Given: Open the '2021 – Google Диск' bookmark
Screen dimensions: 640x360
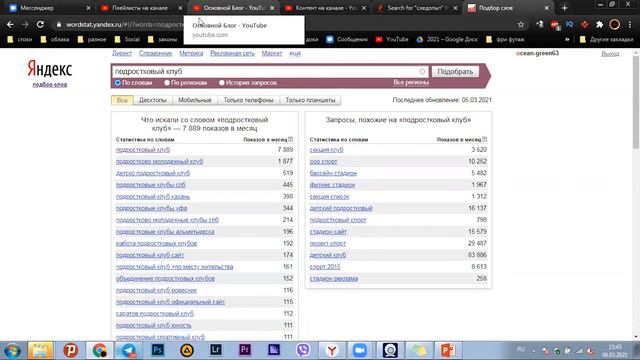Looking at the screenshot, I should [447, 40].
